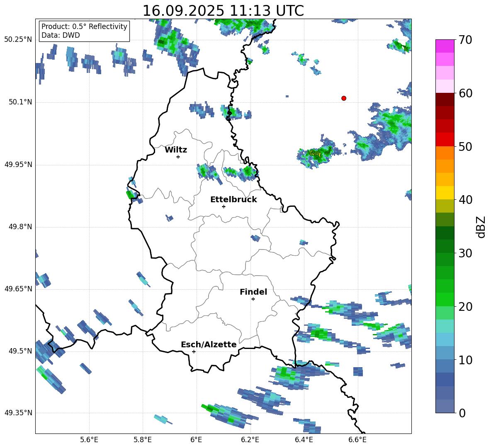Click the Ettelbruck city label
This screenshot has width=491, height=448.
233,200
